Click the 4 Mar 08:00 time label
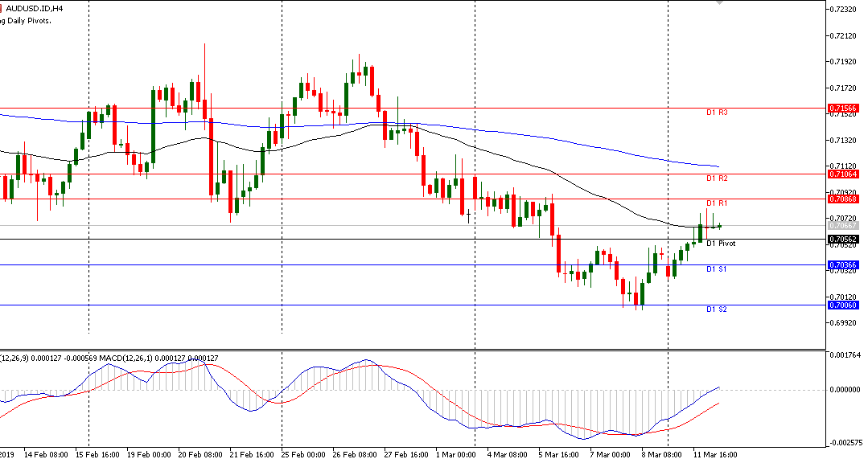This screenshot has width=868, height=459. pyautogui.click(x=507, y=455)
